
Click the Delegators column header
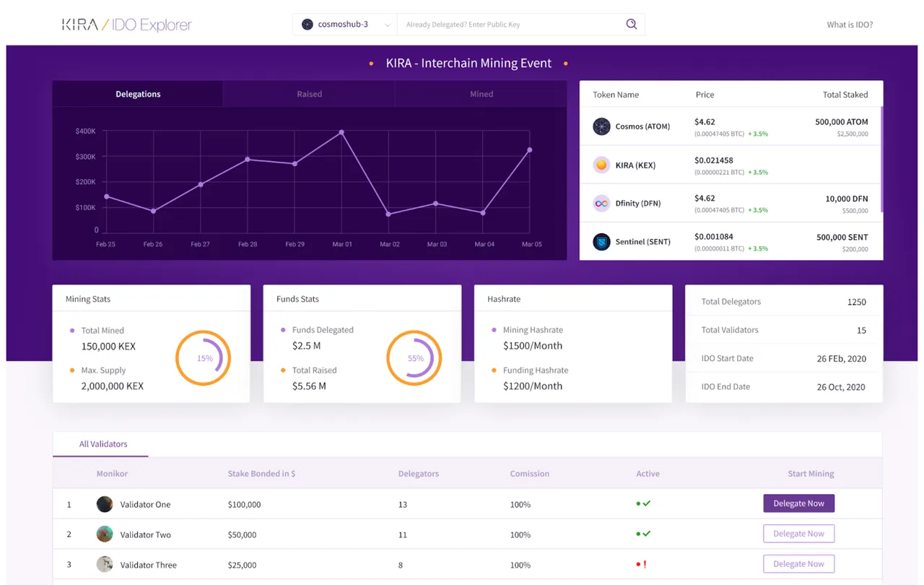tap(419, 474)
